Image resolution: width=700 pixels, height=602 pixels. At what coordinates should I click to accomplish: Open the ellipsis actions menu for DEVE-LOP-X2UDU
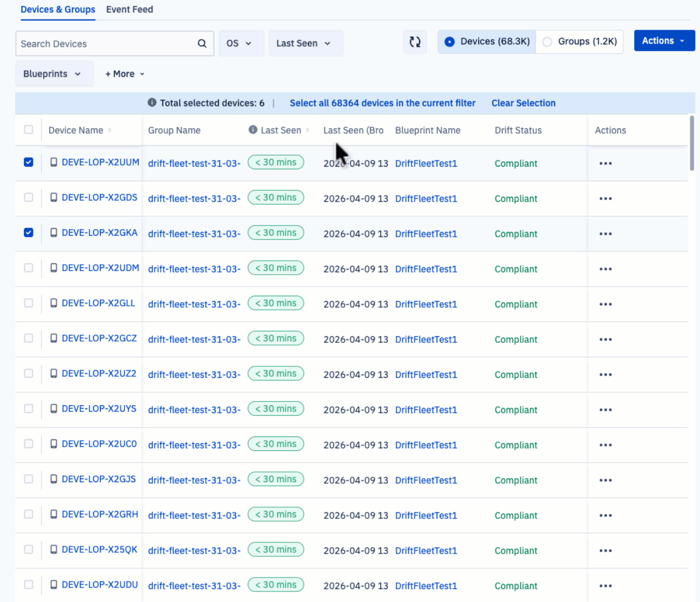point(605,586)
